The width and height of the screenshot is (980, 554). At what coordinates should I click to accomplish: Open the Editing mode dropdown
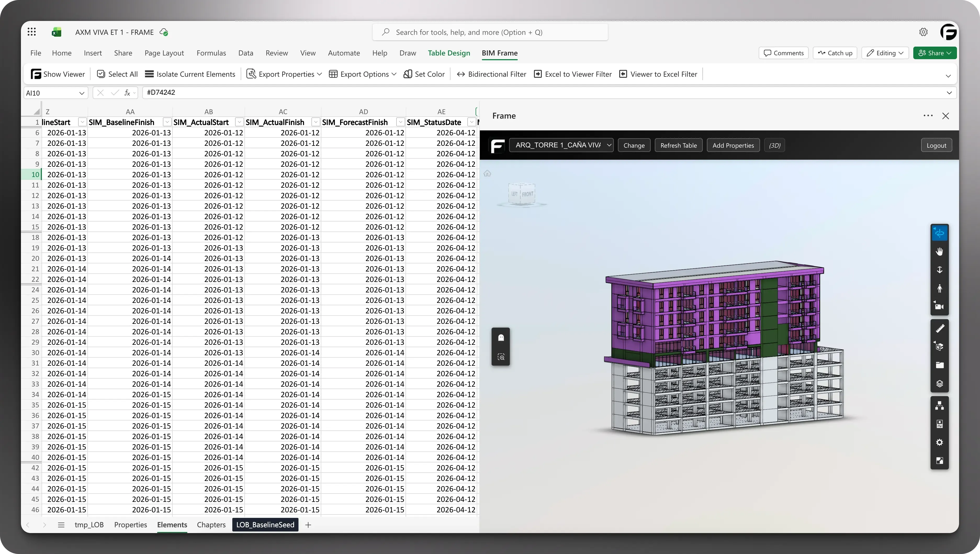click(885, 53)
